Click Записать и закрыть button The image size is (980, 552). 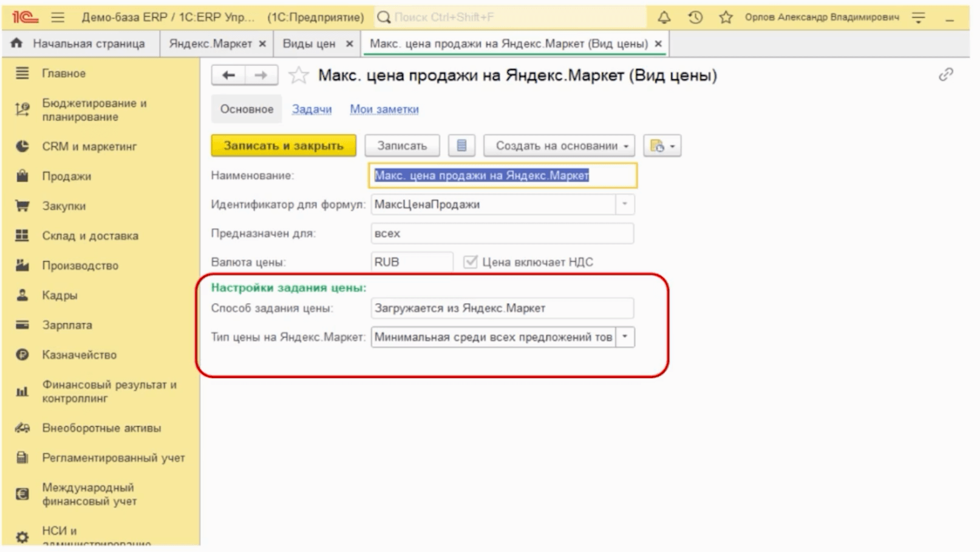click(x=284, y=146)
